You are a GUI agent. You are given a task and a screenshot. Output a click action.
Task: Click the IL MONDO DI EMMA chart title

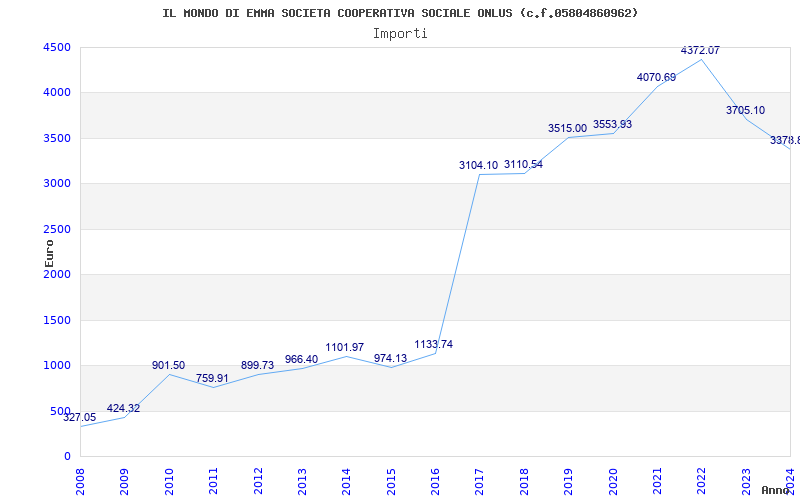(x=400, y=13)
